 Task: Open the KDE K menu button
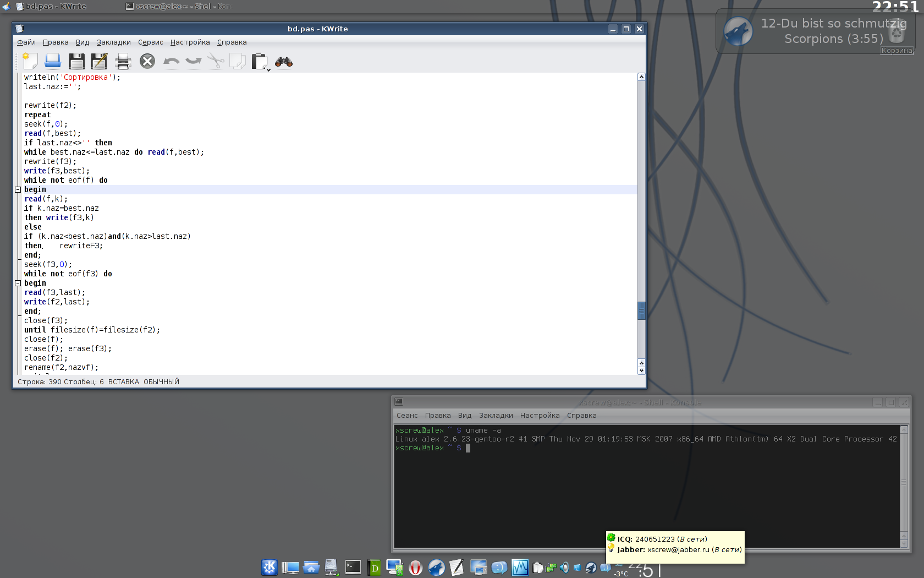pyautogui.click(x=269, y=568)
